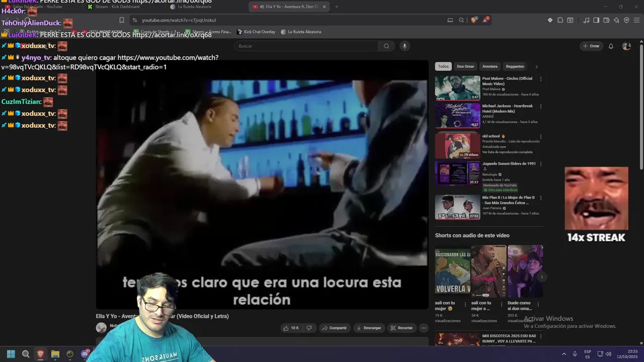
Task: Bookmark the page with the bookmark icon
Action: tap(122, 20)
